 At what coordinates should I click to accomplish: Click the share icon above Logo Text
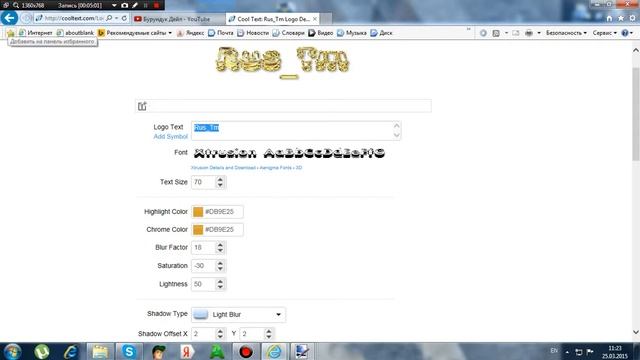(x=142, y=106)
